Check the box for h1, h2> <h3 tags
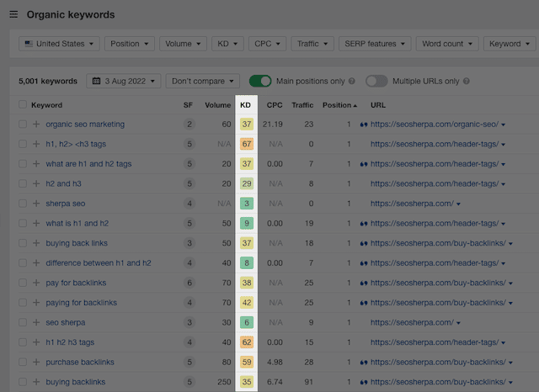Viewport: 539px width, 392px height. tap(23, 144)
